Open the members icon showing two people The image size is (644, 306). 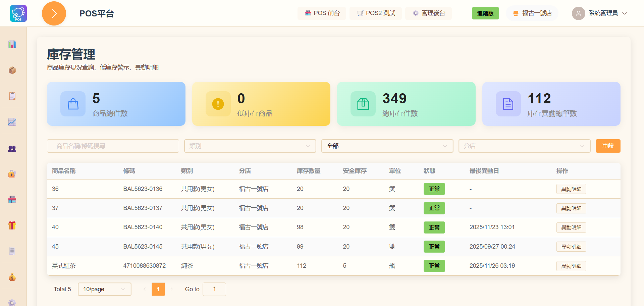(x=12, y=149)
